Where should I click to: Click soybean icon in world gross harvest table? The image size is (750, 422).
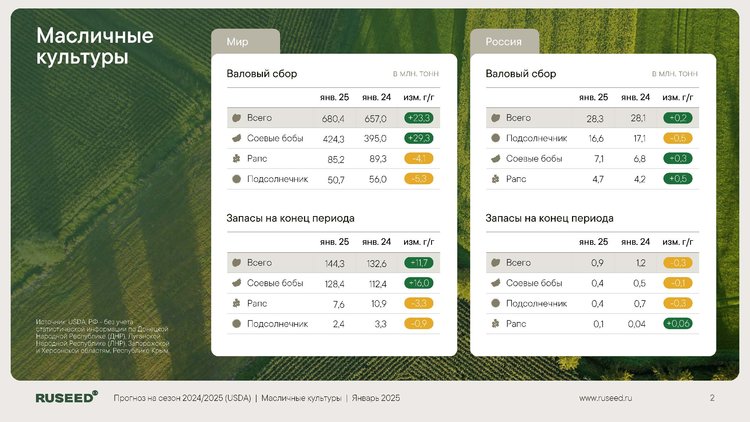tap(236, 138)
